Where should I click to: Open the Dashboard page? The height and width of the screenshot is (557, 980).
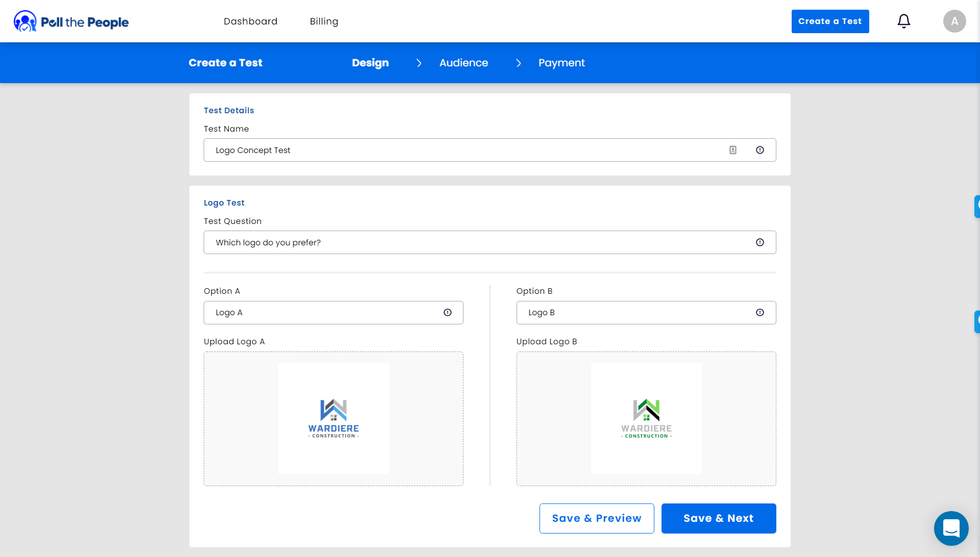pos(250,21)
